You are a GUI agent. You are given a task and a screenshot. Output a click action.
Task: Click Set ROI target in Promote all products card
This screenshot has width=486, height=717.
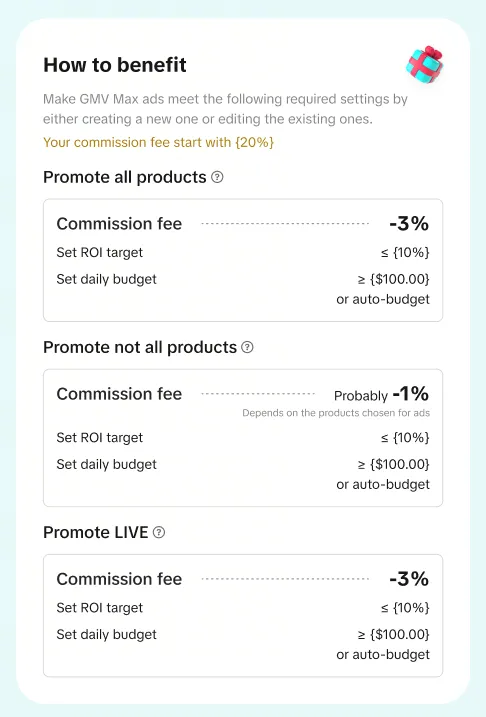(x=100, y=252)
